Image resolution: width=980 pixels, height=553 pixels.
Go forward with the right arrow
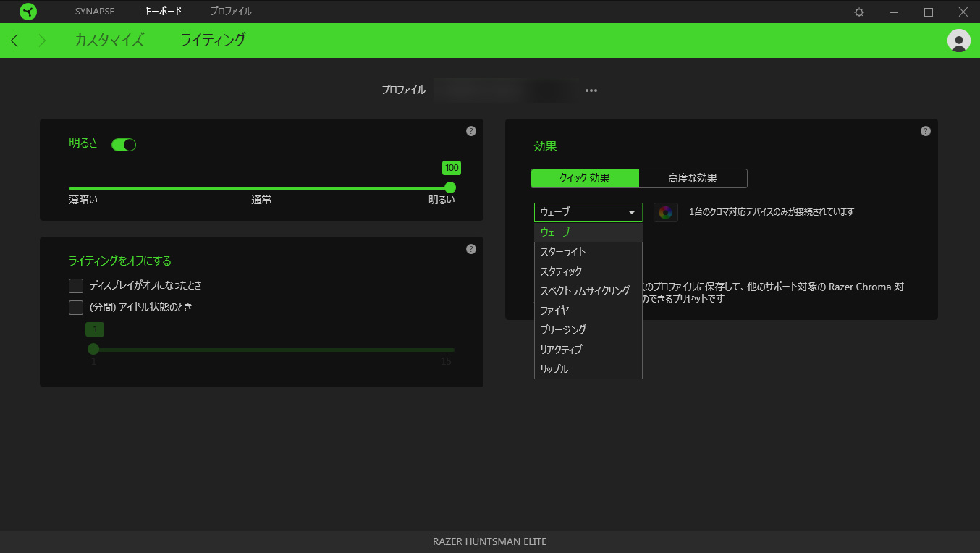click(42, 41)
